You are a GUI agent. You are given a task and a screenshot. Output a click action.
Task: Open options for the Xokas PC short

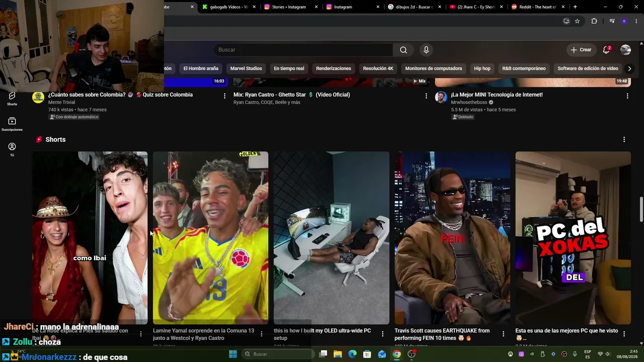pos(624,333)
